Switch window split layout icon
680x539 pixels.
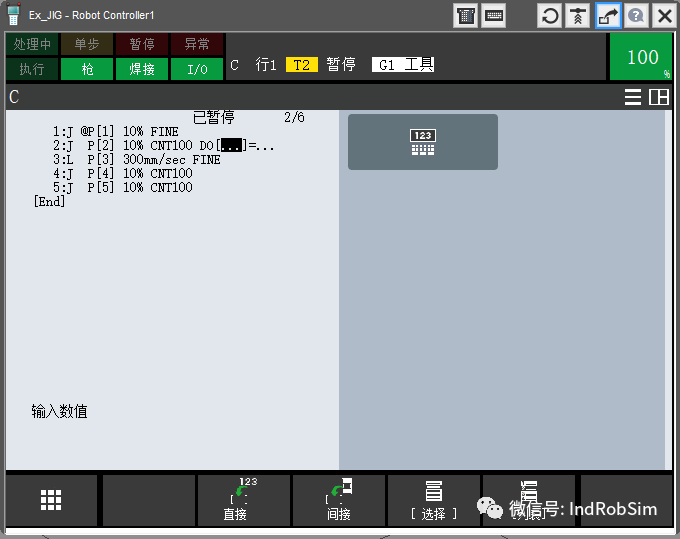click(658, 97)
